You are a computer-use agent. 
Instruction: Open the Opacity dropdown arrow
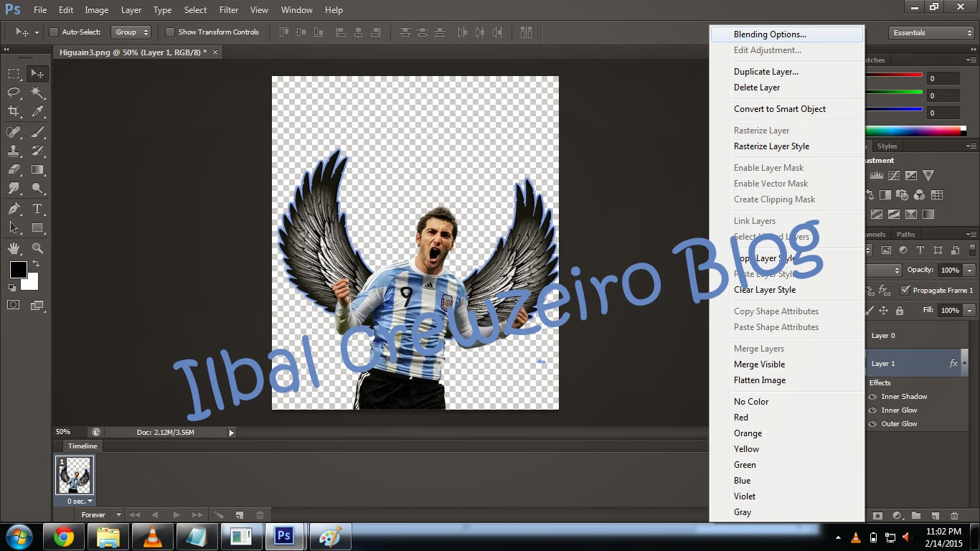pos(970,270)
